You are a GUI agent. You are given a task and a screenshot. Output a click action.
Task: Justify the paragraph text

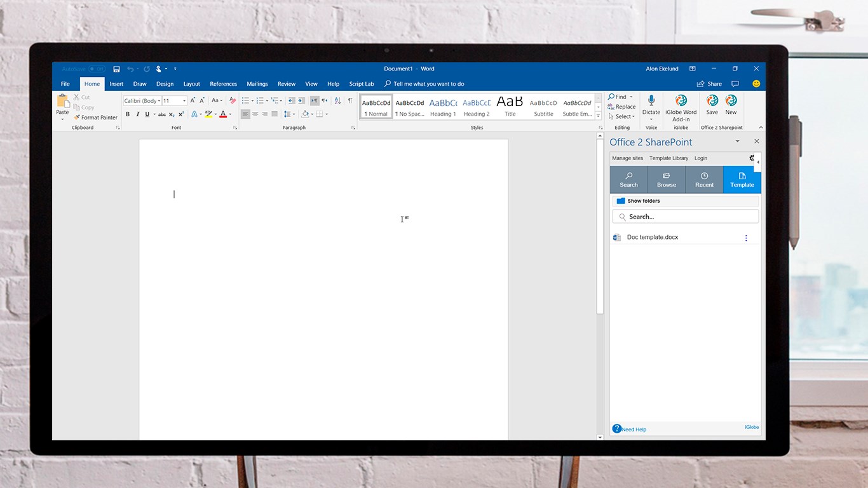[275, 114]
